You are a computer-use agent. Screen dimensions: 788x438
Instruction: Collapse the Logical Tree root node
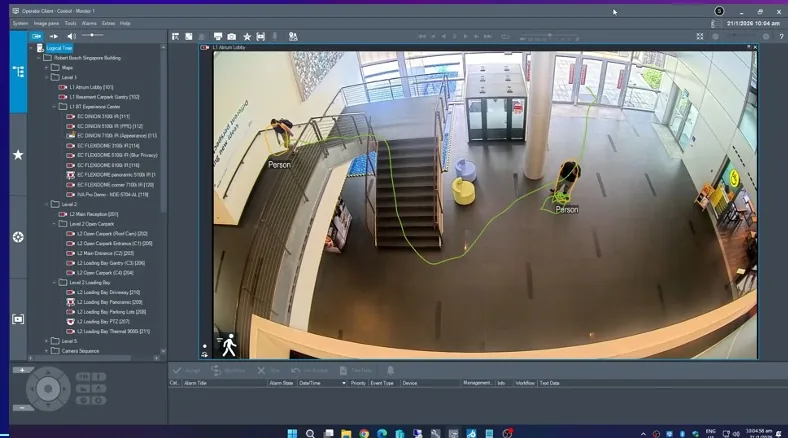click(31, 48)
